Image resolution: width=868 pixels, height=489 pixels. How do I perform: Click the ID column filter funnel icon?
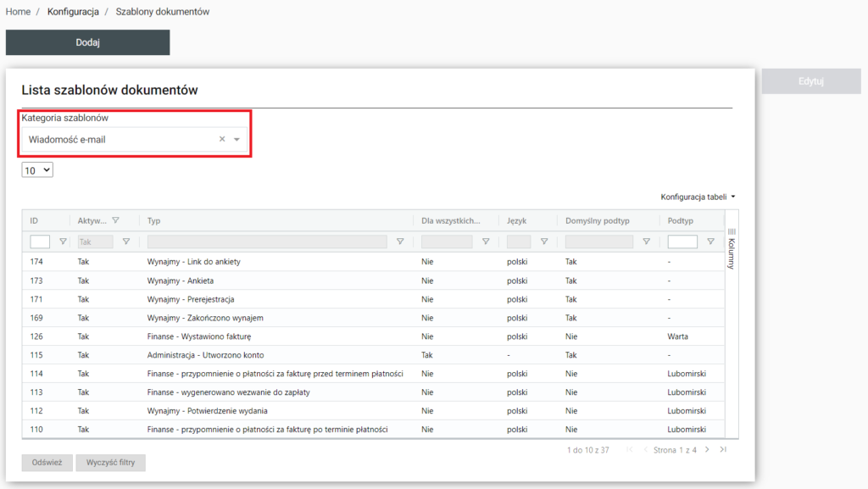coord(63,242)
